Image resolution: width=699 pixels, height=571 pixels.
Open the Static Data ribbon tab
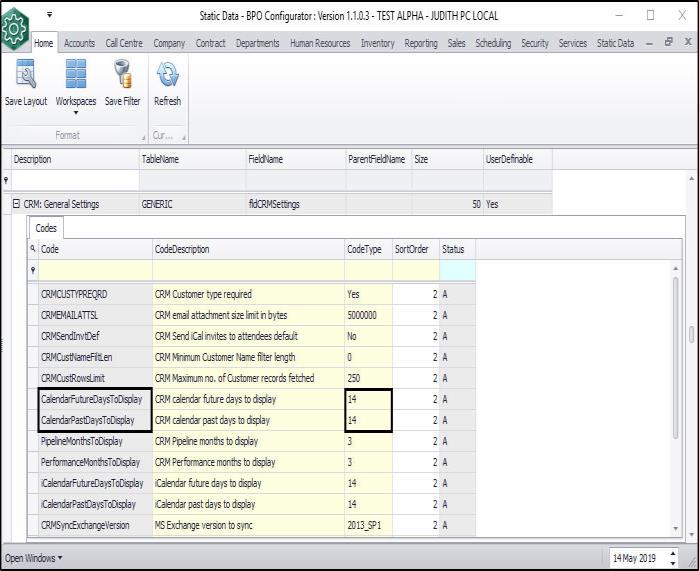pyautogui.click(x=615, y=43)
